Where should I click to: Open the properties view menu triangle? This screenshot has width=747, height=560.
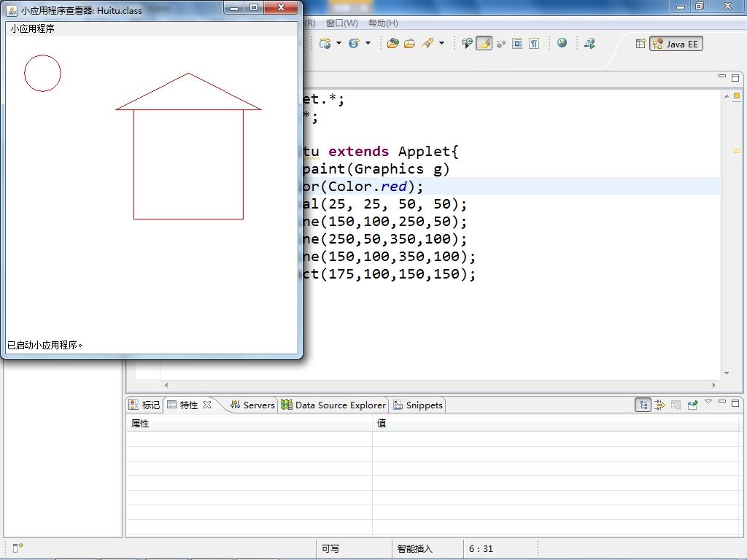[708, 402]
